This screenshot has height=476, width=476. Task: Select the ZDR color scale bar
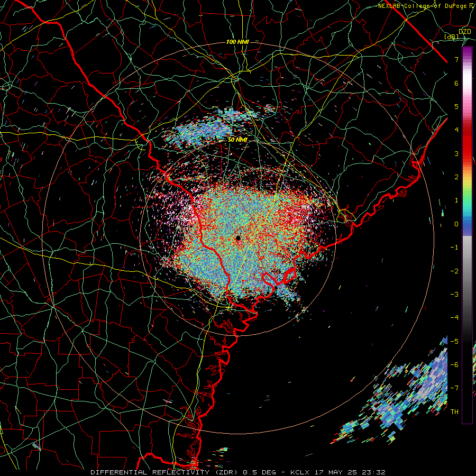pos(467,235)
